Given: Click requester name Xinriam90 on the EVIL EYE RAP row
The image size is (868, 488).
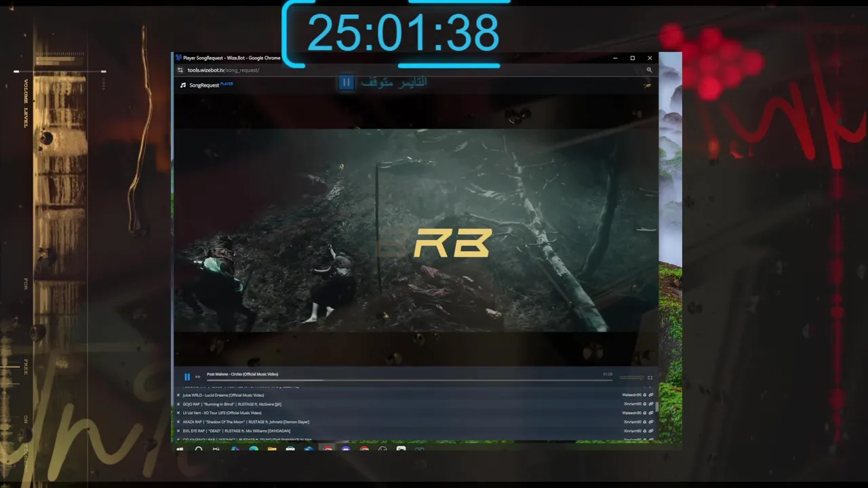Looking at the screenshot, I should coord(632,430).
